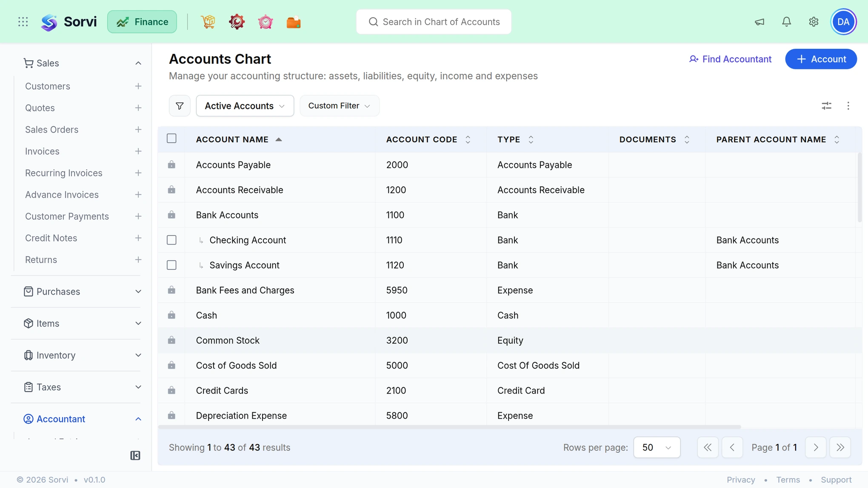
Task: Open the Active Accounts dropdown
Action: click(x=245, y=105)
